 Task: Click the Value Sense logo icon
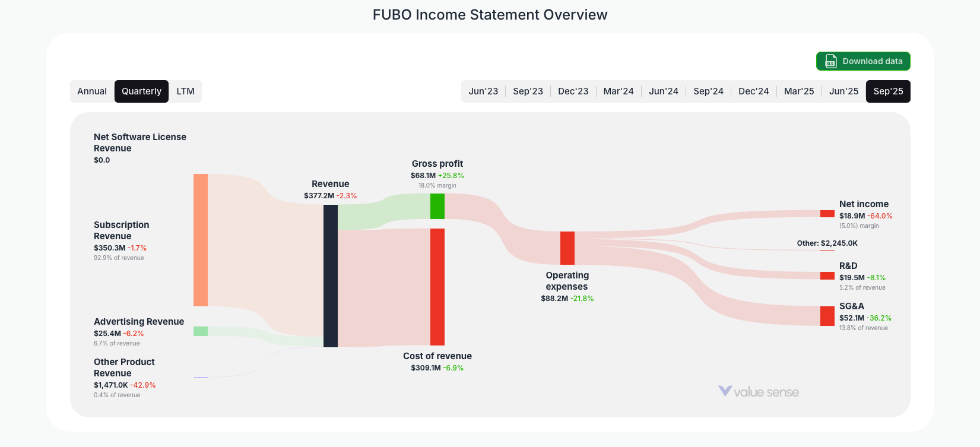tap(724, 391)
